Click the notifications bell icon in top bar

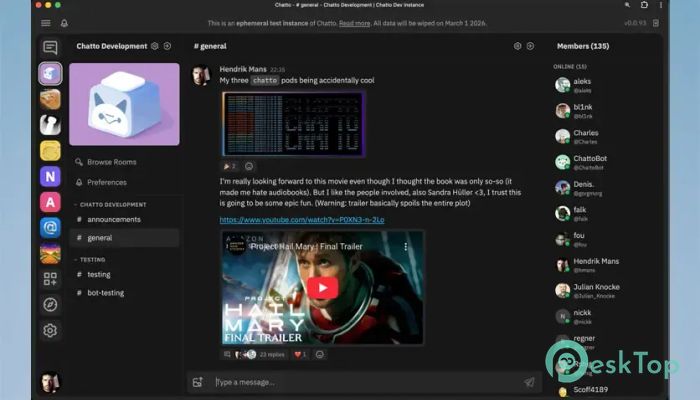point(64,23)
